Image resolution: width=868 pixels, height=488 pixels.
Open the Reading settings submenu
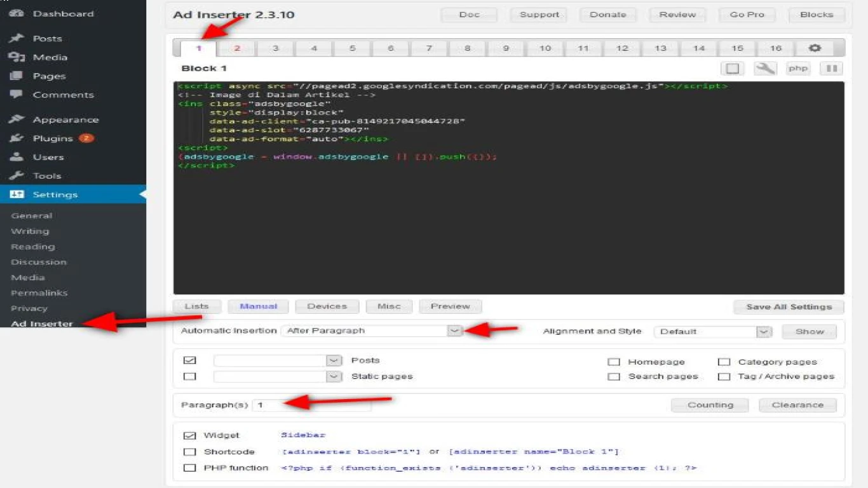33,247
